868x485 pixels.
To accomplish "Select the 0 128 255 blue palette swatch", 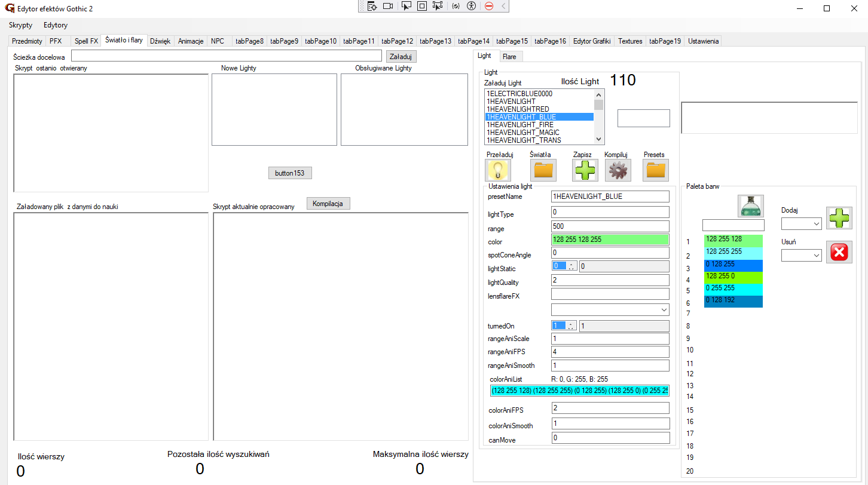I will 733,264.
